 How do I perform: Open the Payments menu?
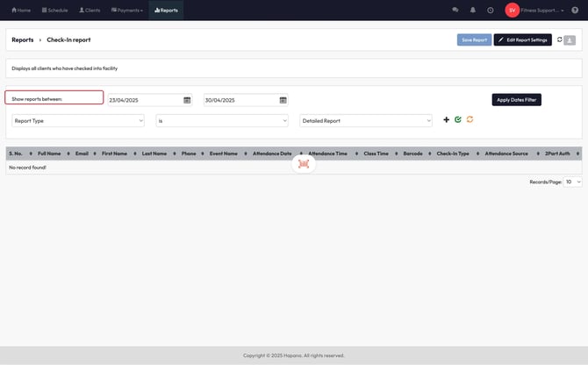click(x=126, y=11)
